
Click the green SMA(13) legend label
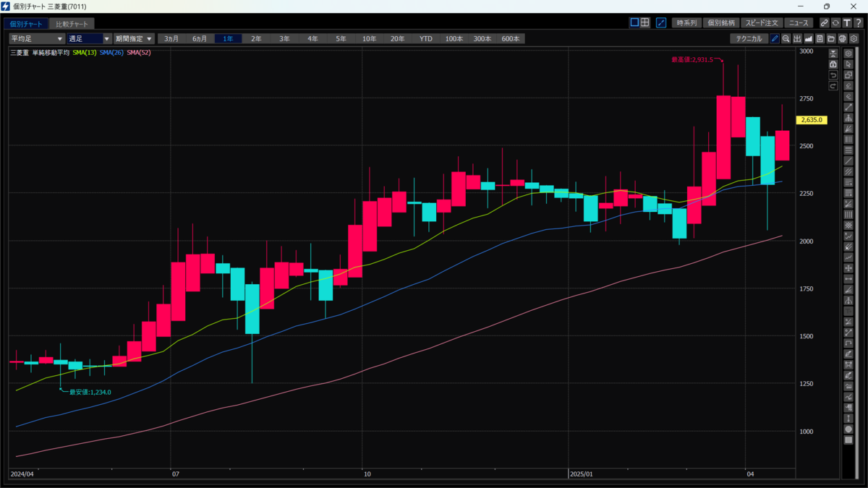[x=85, y=53]
